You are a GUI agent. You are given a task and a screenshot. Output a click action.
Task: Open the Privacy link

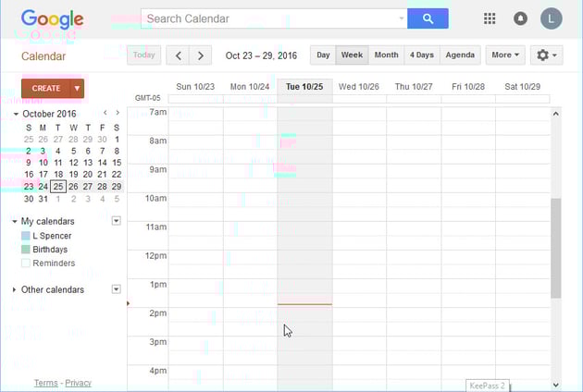point(78,383)
